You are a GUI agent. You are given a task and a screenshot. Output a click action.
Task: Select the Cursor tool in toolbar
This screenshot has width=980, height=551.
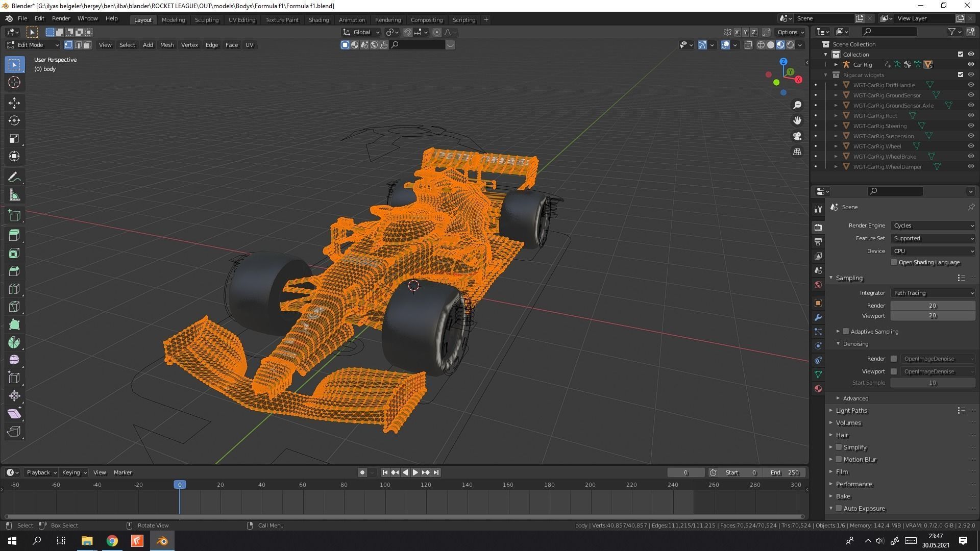click(14, 82)
